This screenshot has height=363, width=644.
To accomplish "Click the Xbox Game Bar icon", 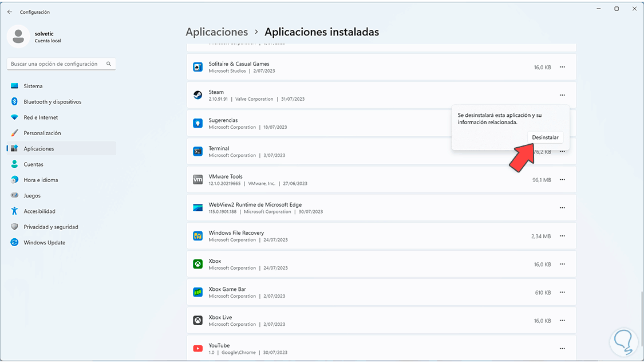I will click(x=198, y=293).
